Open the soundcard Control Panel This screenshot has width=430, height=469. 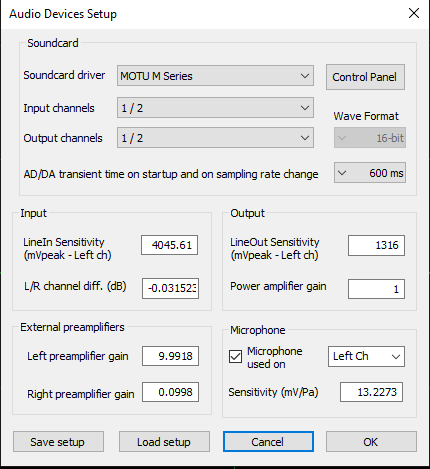(365, 77)
